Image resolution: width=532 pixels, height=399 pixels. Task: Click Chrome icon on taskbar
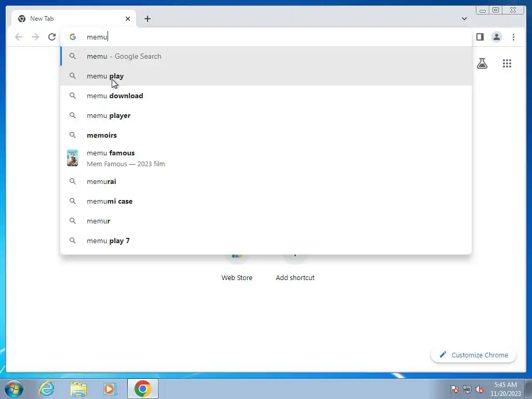point(142,389)
